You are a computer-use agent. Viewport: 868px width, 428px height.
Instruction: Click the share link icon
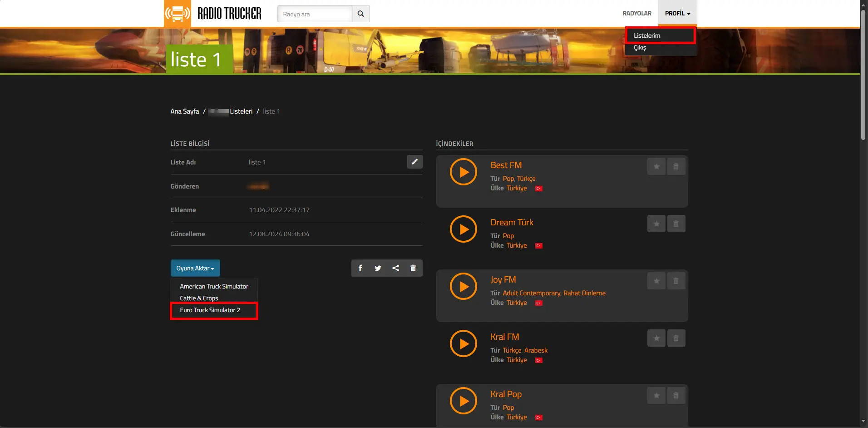pos(395,268)
